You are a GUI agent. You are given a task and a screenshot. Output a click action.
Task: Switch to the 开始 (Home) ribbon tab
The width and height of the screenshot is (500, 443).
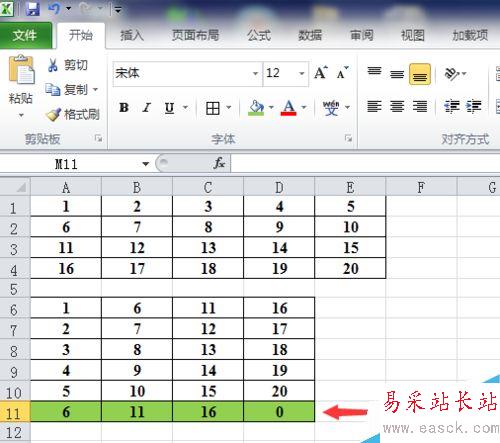click(80, 35)
